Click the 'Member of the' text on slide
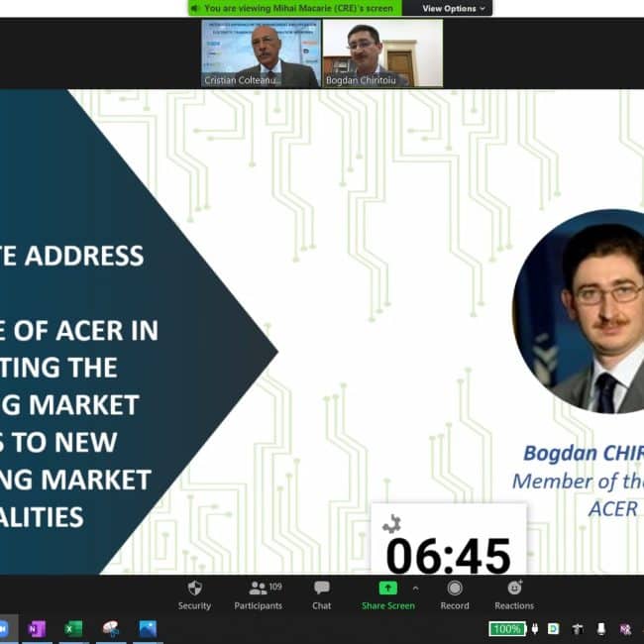The width and height of the screenshot is (644, 644). coord(578,481)
